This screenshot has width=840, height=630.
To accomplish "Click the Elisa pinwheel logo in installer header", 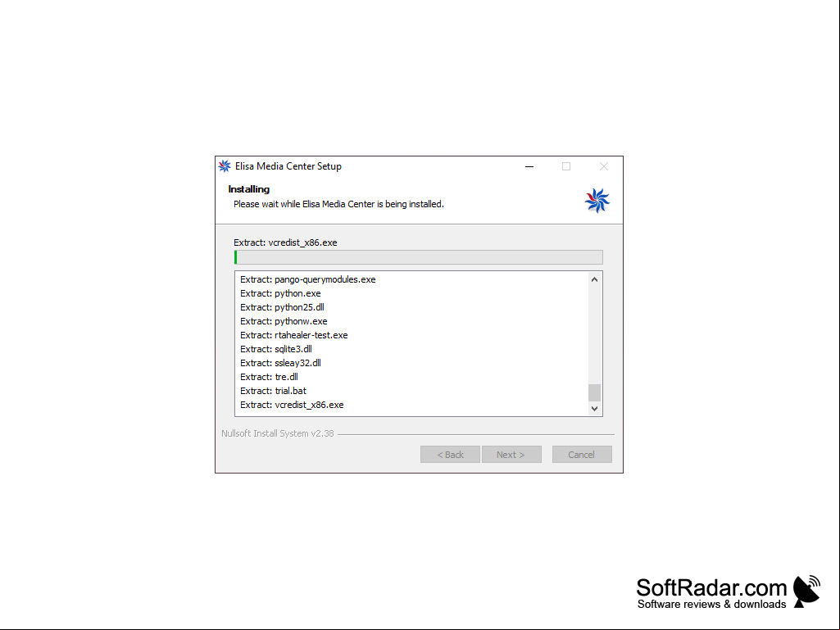I will point(597,201).
